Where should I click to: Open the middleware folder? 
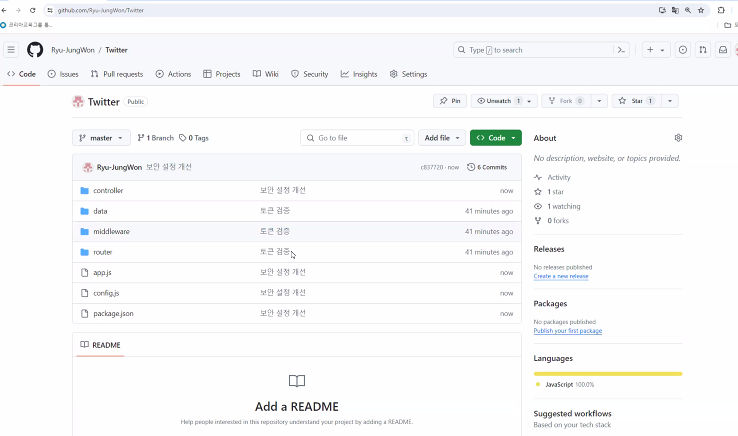coord(111,232)
